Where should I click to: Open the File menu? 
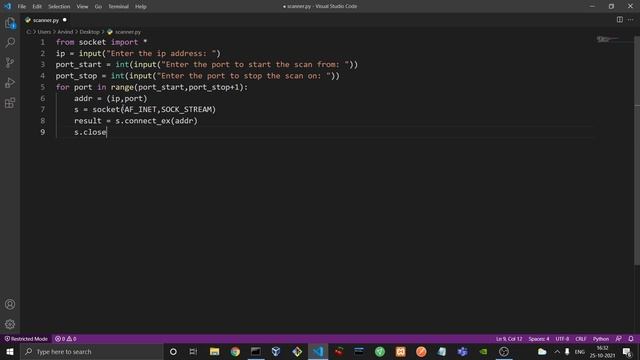coord(22,7)
